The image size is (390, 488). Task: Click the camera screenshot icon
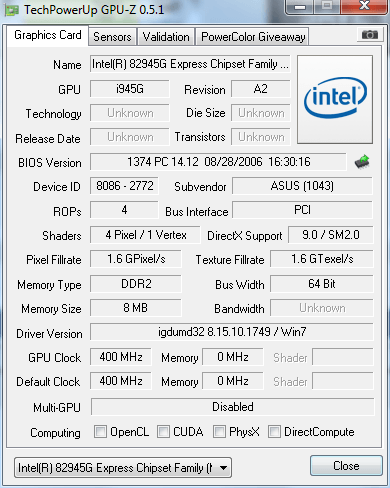click(x=369, y=34)
